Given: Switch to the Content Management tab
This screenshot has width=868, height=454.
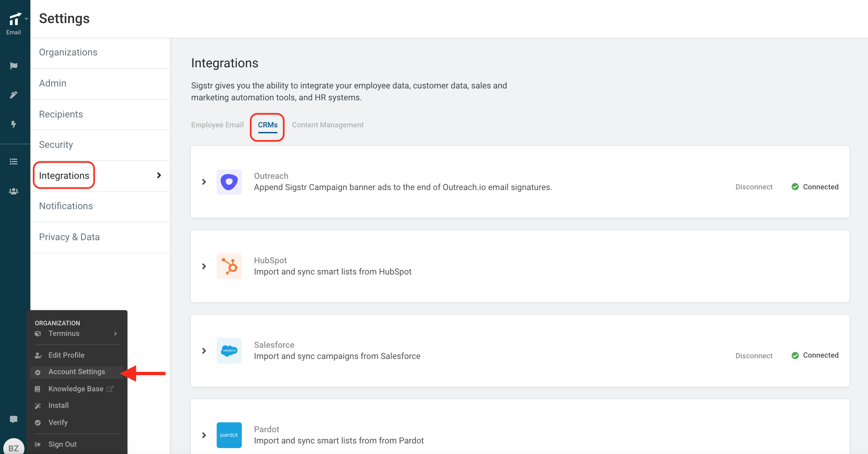Looking at the screenshot, I should pos(328,125).
